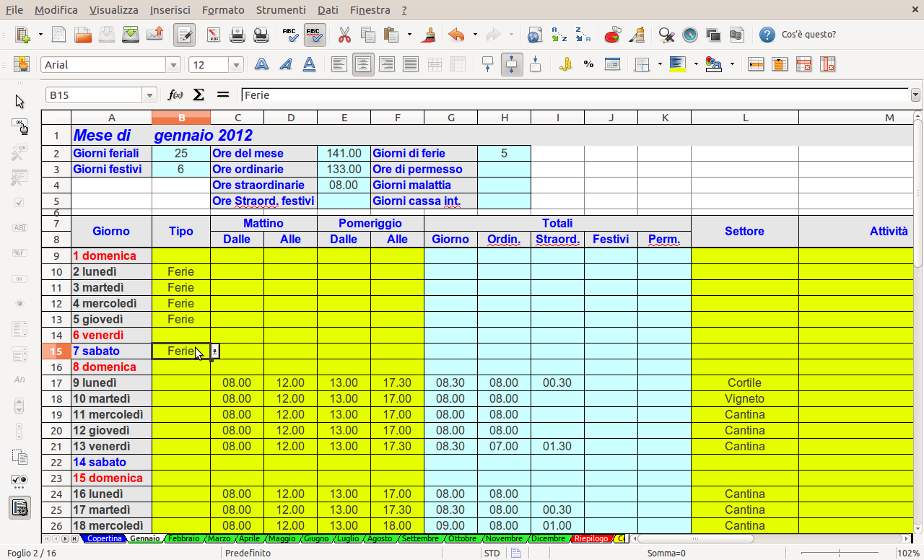Create a new spreadsheet document
The width and height of the screenshot is (924, 560).
(23, 35)
